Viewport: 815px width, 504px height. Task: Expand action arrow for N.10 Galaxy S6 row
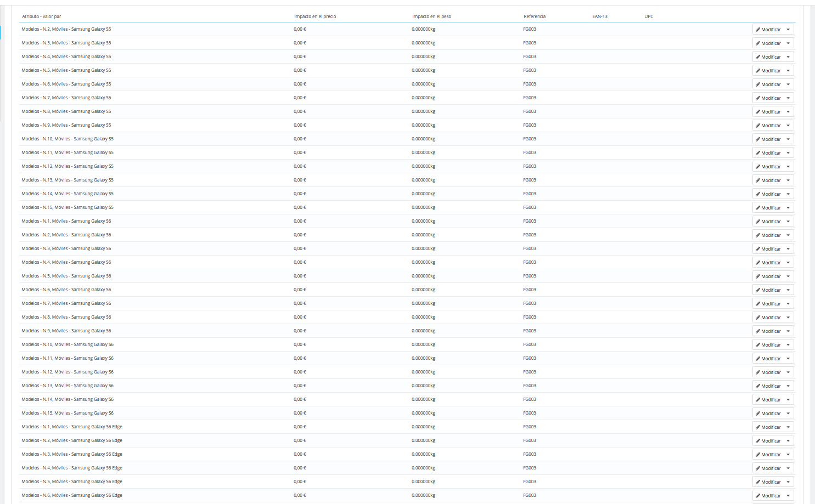pyautogui.click(x=788, y=345)
